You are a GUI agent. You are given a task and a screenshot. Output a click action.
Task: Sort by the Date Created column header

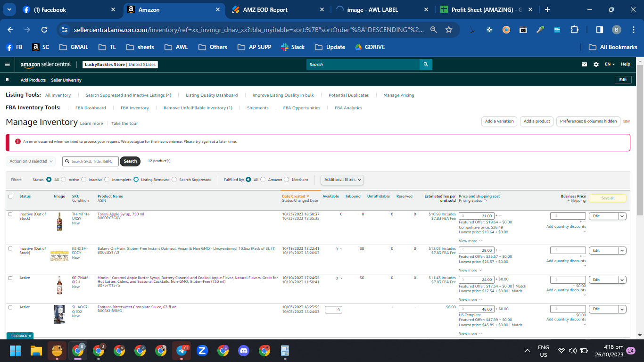click(x=296, y=196)
